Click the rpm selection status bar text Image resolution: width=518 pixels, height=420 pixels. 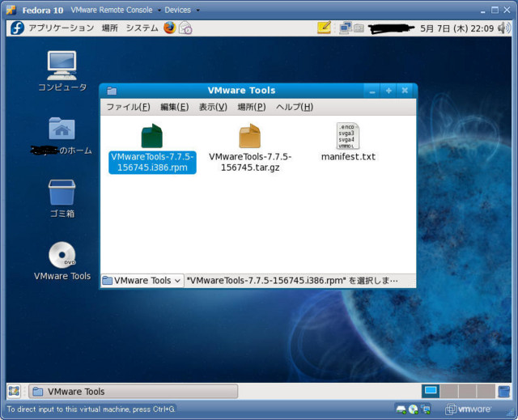click(x=292, y=281)
